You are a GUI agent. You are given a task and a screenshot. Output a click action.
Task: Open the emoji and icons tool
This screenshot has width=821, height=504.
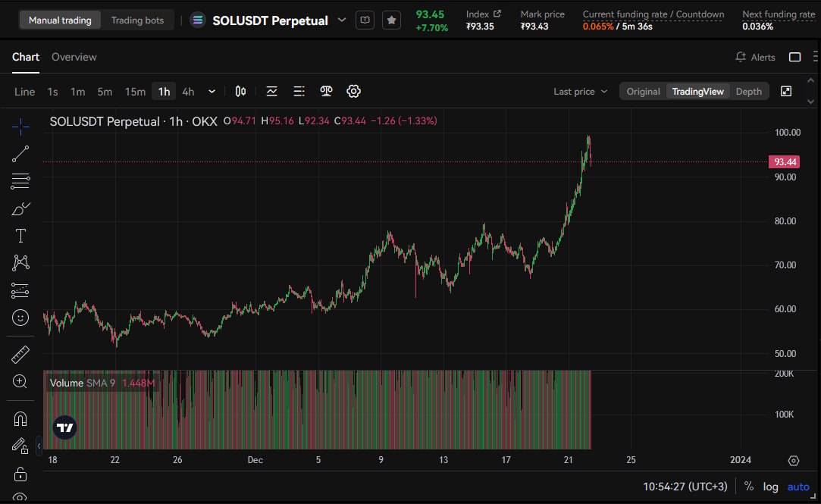click(20, 317)
